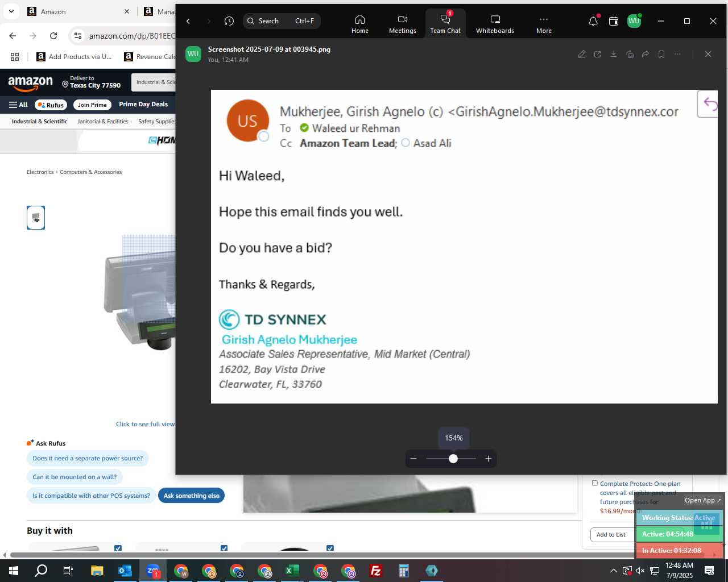Toggle Complete Protect plan checkbox
This screenshot has width=728, height=582.
[x=595, y=483]
